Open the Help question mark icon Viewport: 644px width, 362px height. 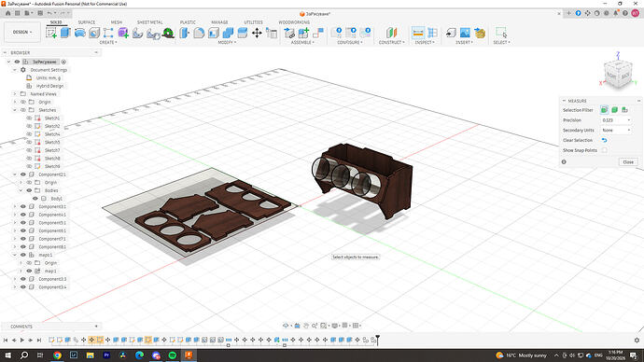point(625,13)
